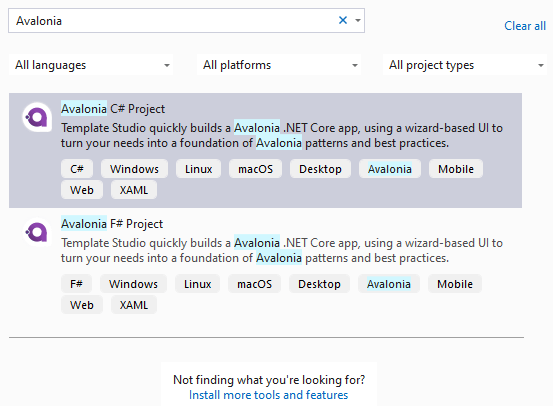Click the Desktop tag under F# Project
The image size is (553, 406).
(319, 284)
